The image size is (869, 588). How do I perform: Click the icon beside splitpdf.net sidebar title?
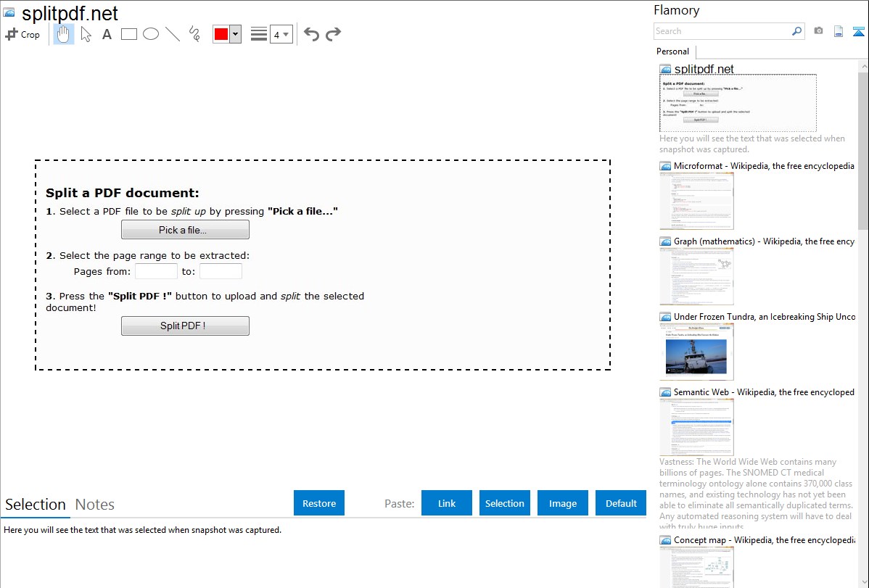pyautogui.click(x=665, y=69)
